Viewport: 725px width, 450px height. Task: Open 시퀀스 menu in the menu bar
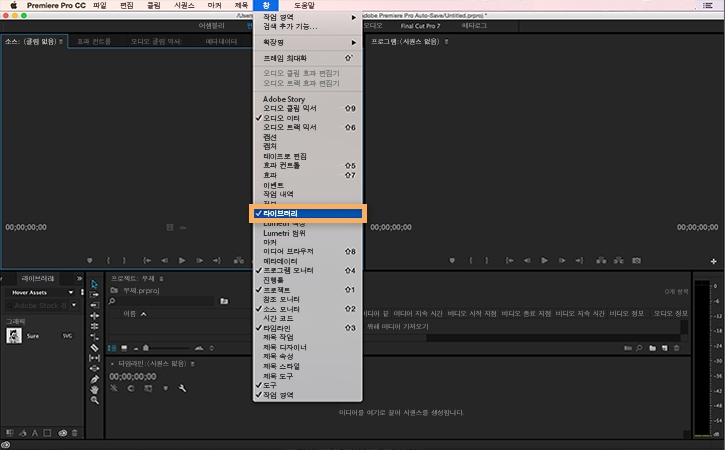[x=184, y=5]
